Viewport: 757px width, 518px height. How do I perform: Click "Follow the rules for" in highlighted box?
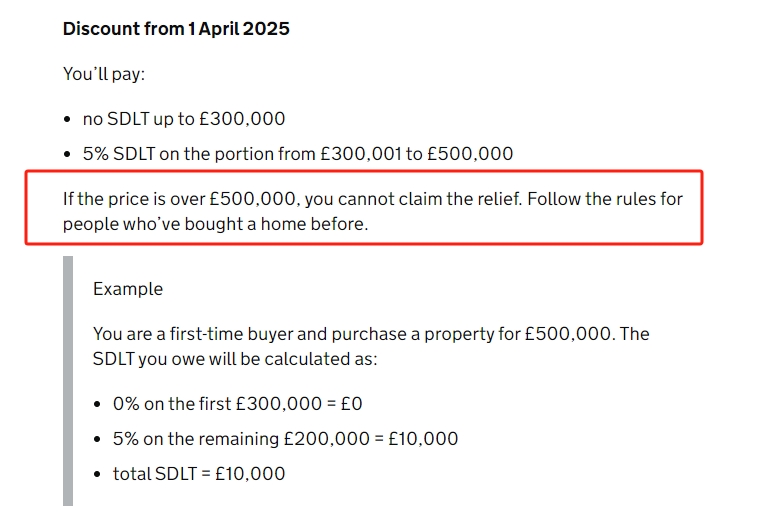pyautogui.click(x=605, y=199)
